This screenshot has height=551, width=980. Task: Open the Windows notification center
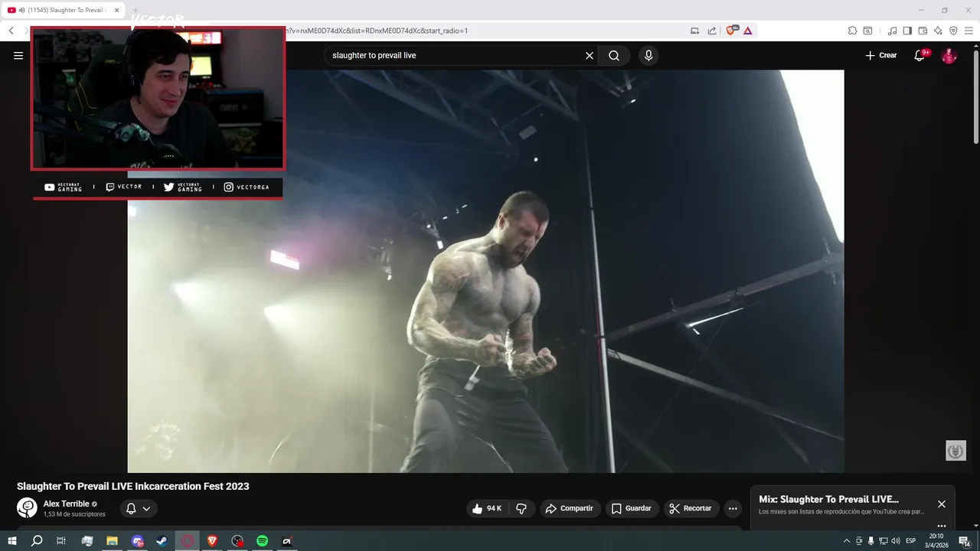(x=964, y=541)
